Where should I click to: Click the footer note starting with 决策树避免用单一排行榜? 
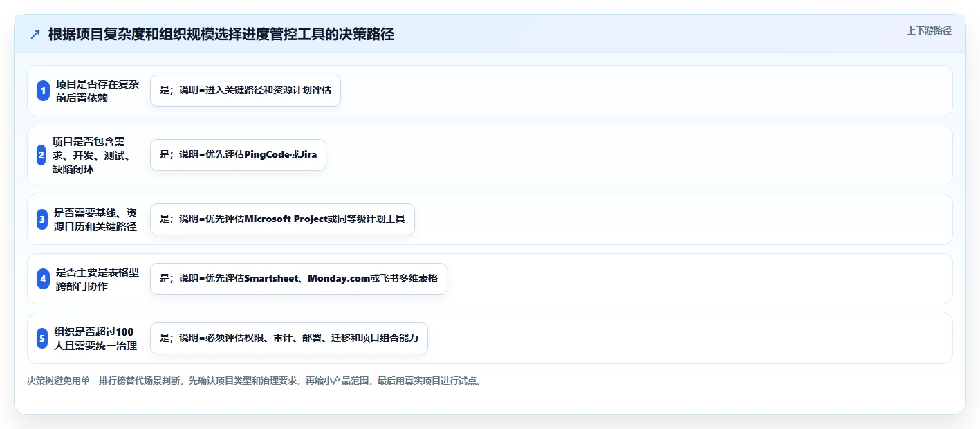[x=254, y=381]
